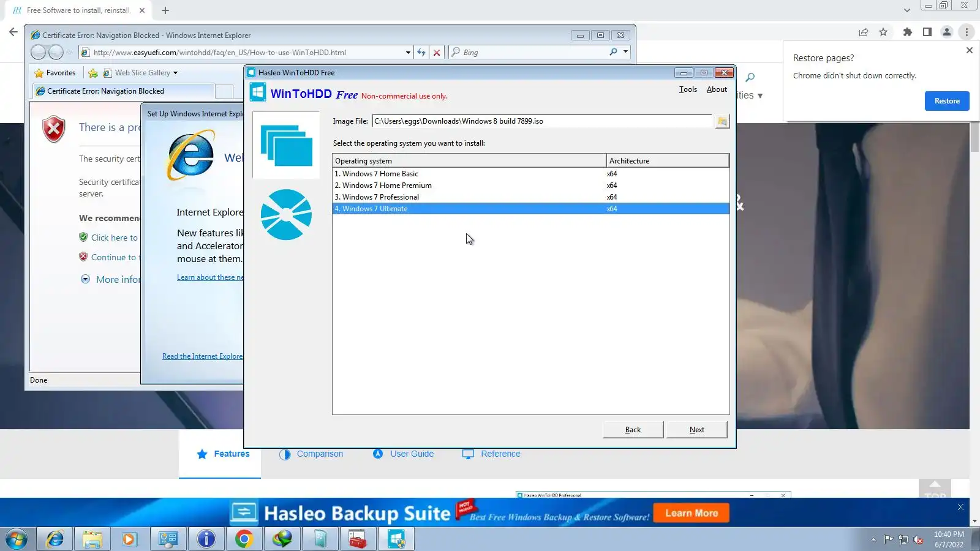Click IE stop loading red X button
Viewport: 980px width, 551px height.
(437, 53)
